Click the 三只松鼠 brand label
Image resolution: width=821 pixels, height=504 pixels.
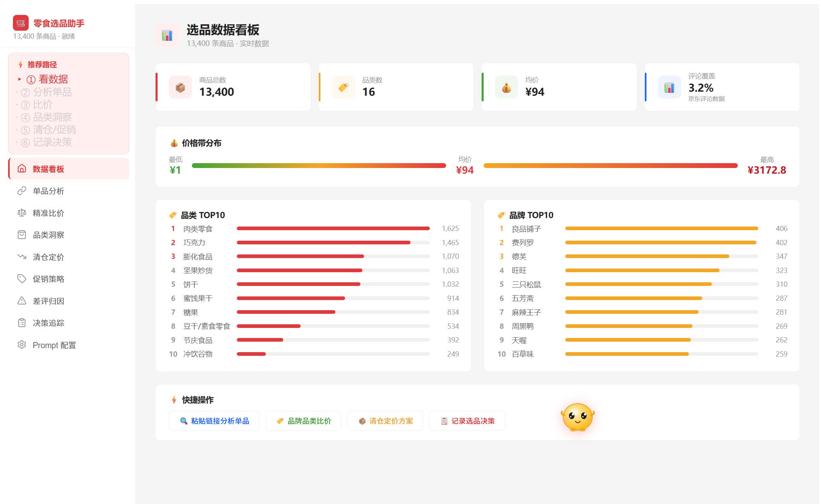coord(526,285)
